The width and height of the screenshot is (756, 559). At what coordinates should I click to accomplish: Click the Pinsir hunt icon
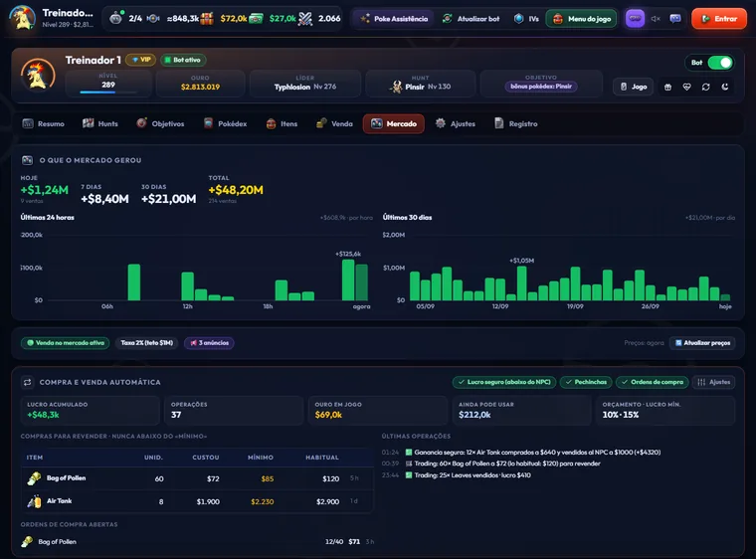396,87
